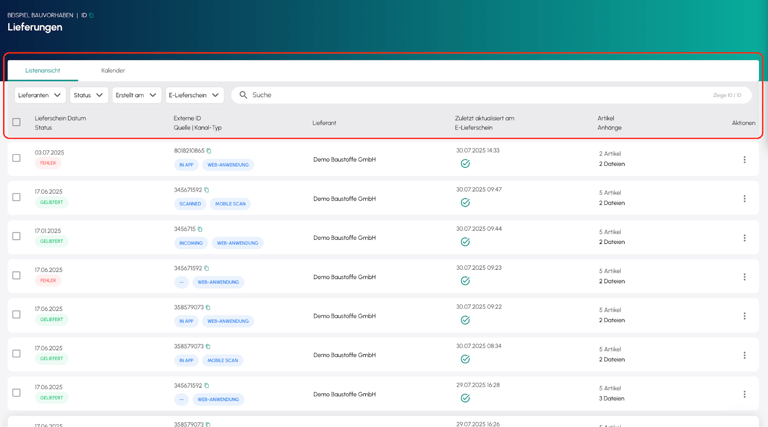Select the Listenansicht tab
The height and width of the screenshot is (427, 768).
point(43,70)
